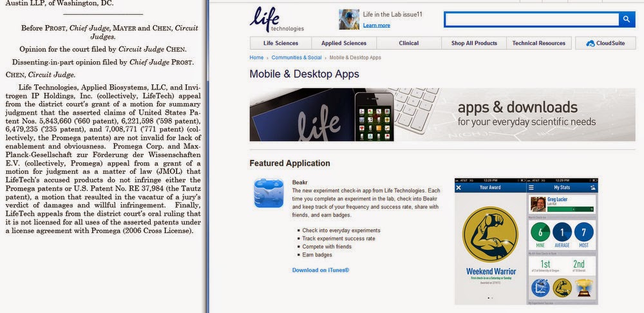
Task: Open the CloudSuite tab
Action: 605,43
